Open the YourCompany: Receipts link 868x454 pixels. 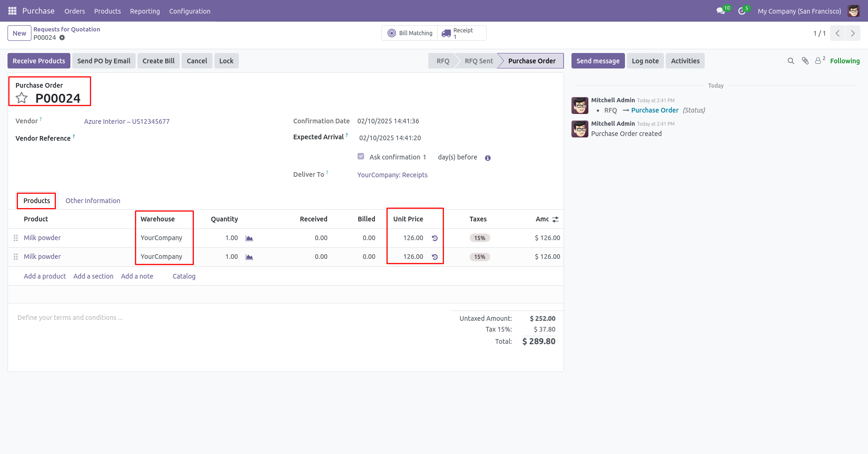coord(392,175)
